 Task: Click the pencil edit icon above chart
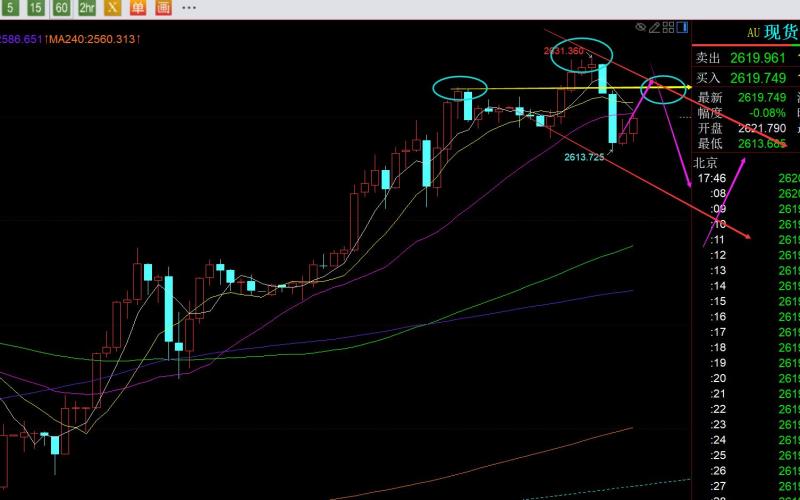[x=655, y=28]
